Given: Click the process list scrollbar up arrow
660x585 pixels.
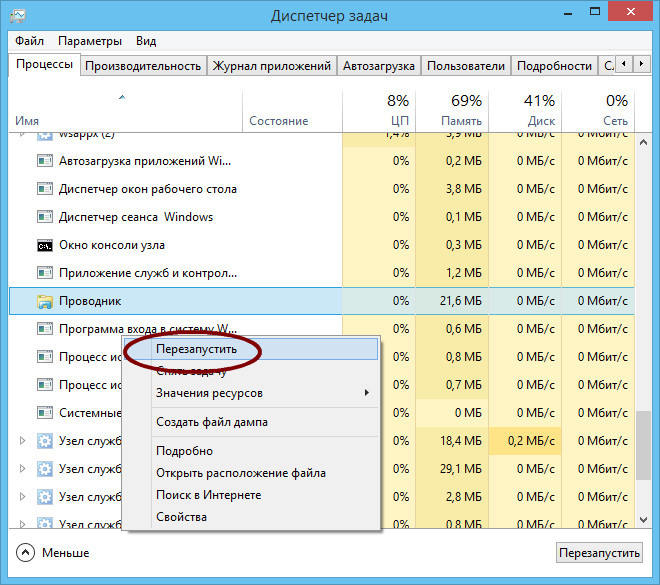Looking at the screenshot, I should pos(643,143).
